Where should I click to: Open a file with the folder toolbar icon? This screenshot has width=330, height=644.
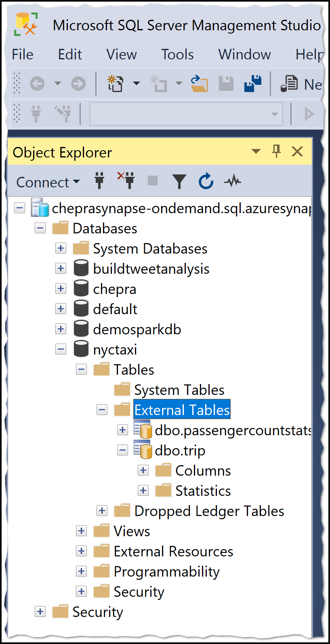point(200,84)
